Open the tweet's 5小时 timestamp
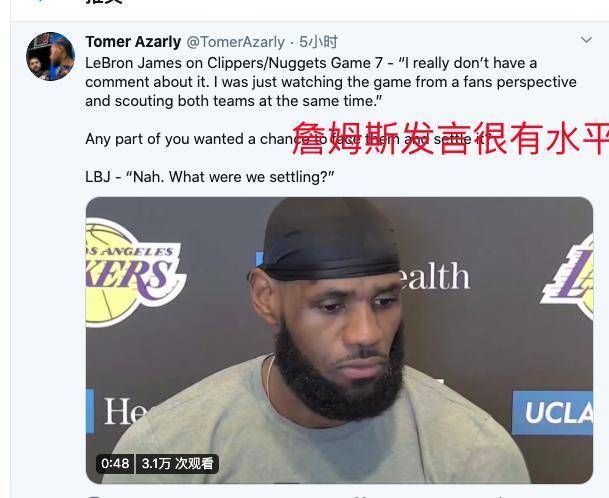This screenshot has height=498, width=609. 318,42
